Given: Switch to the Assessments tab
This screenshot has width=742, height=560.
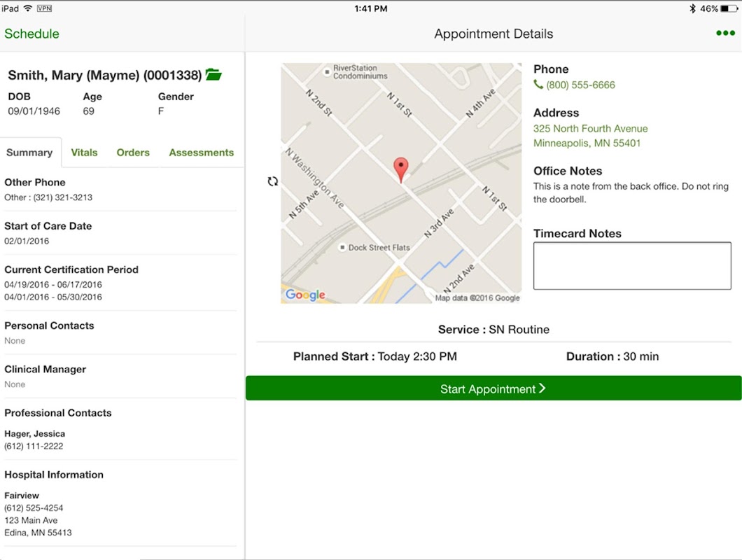Looking at the screenshot, I should point(201,153).
